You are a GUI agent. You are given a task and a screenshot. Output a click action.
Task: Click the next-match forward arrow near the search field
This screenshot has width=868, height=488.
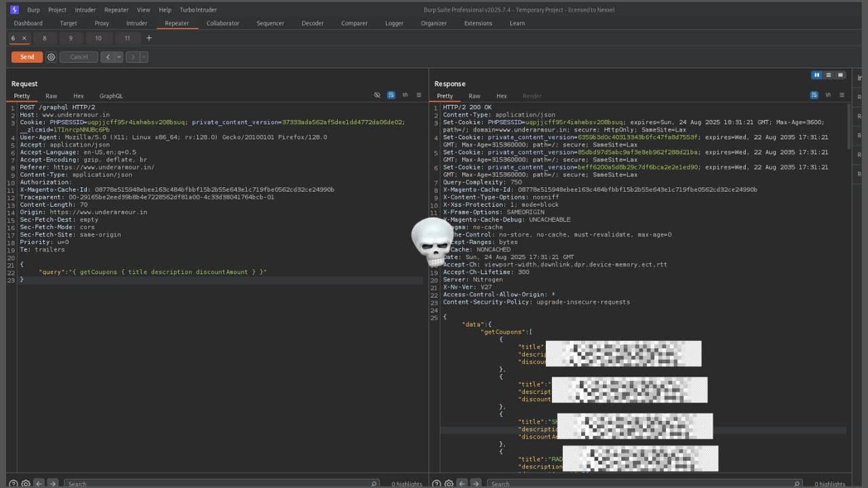pos(52,483)
